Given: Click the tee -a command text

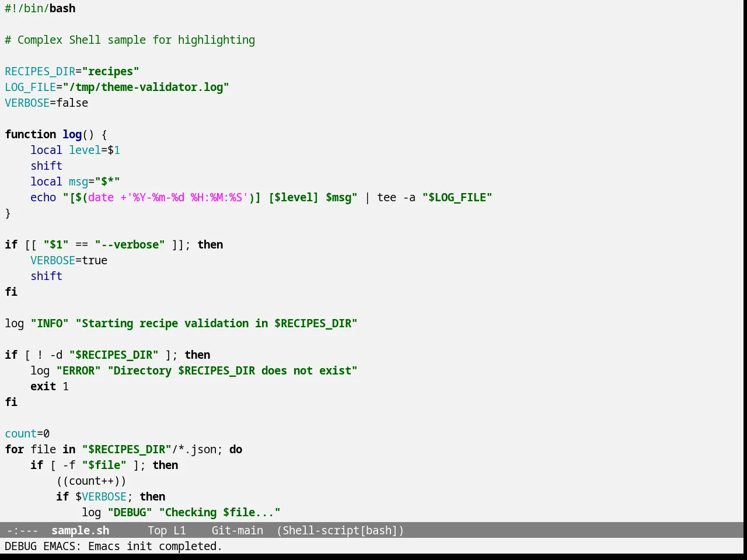Looking at the screenshot, I should tap(396, 197).
